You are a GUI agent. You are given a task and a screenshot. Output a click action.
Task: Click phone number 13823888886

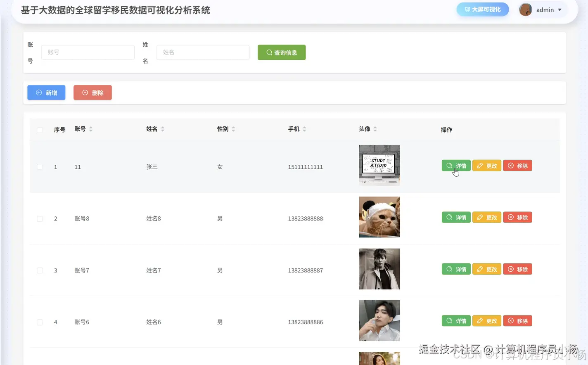(306, 322)
